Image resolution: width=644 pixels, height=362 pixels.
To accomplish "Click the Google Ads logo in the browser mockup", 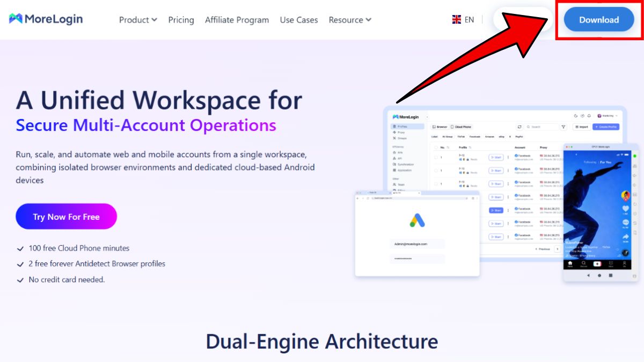I will 417,219.
